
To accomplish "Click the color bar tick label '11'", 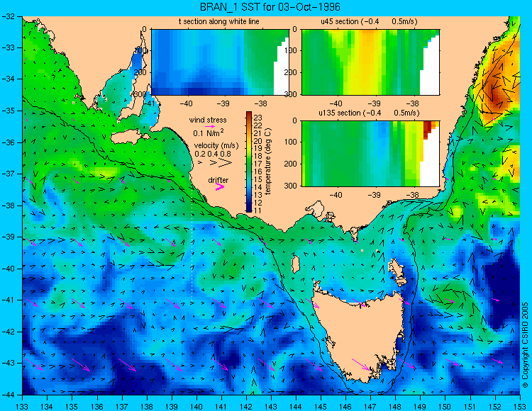I will (x=258, y=210).
